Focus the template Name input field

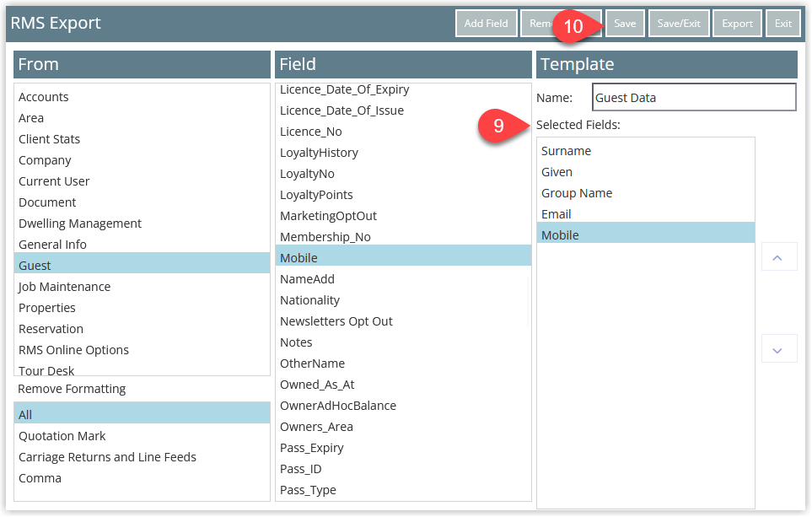(x=694, y=97)
